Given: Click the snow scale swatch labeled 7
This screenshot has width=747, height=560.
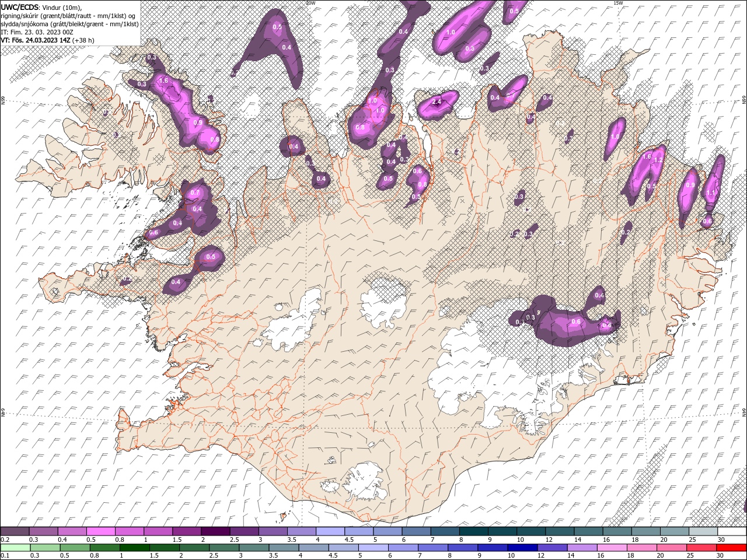Looking at the screenshot, I should pos(445,531).
